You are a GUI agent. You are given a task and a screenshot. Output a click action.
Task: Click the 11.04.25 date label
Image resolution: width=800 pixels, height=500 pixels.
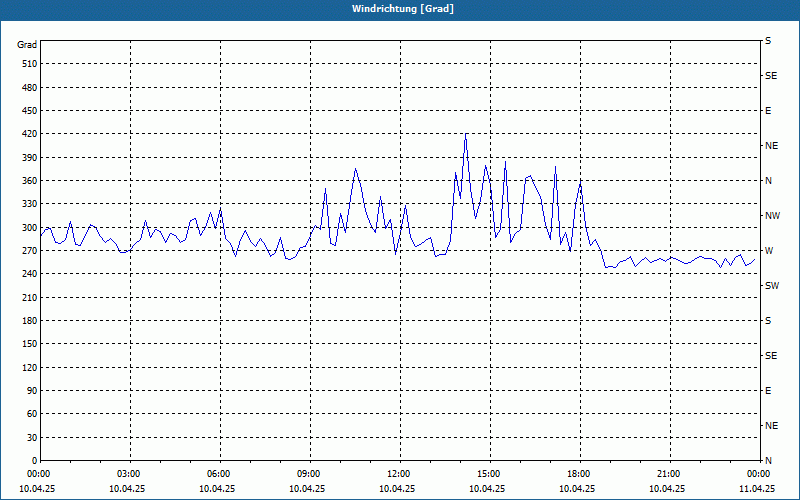pos(757,488)
